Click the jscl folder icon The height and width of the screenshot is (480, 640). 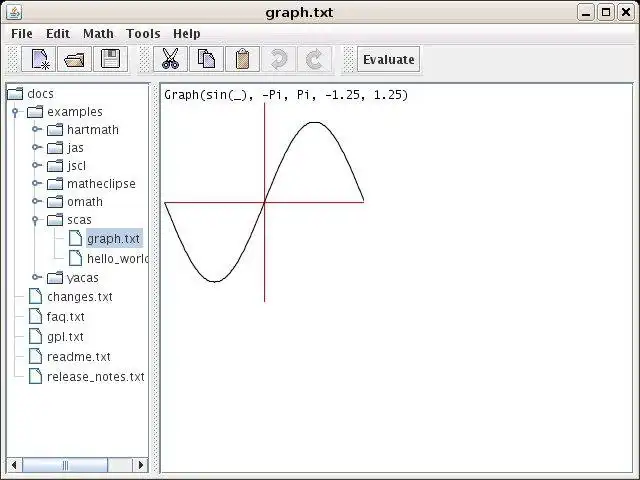click(x=55, y=165)
